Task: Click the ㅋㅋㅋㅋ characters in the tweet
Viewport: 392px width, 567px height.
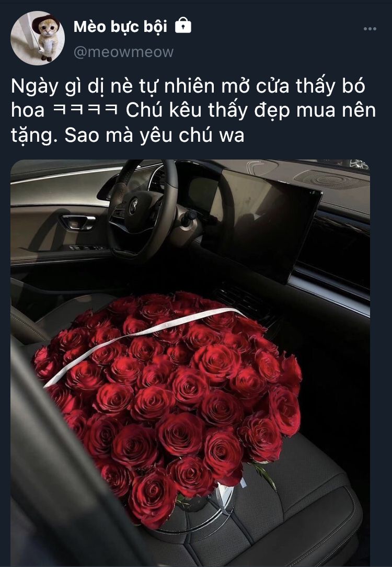Action: pyautogui.click(x=85, y=110)
